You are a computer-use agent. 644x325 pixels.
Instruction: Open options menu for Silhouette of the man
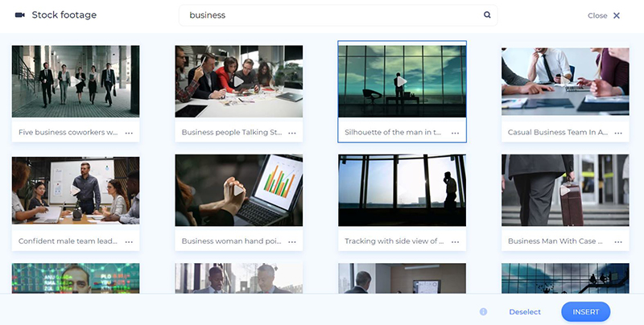coord(455,133)
